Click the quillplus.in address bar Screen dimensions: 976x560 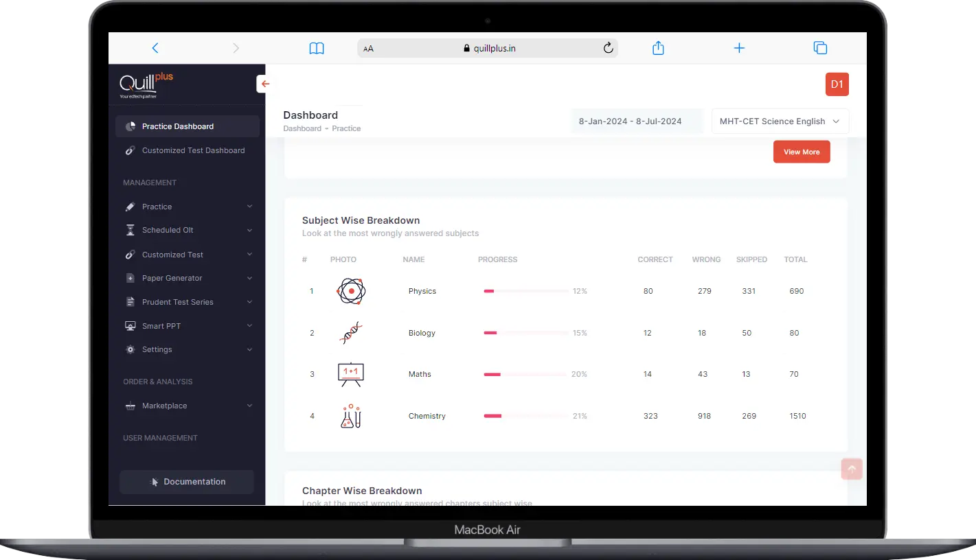click(488, 48)
